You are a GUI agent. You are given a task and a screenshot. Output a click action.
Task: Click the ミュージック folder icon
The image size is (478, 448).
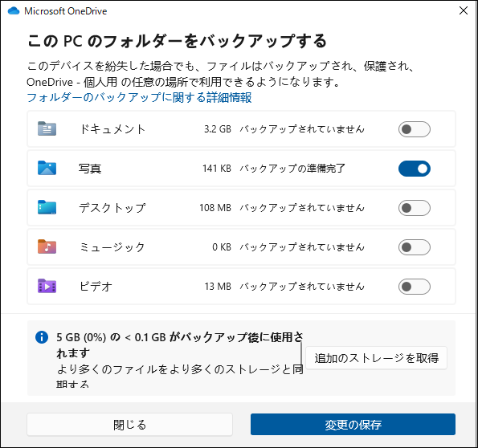click(47, 246)
